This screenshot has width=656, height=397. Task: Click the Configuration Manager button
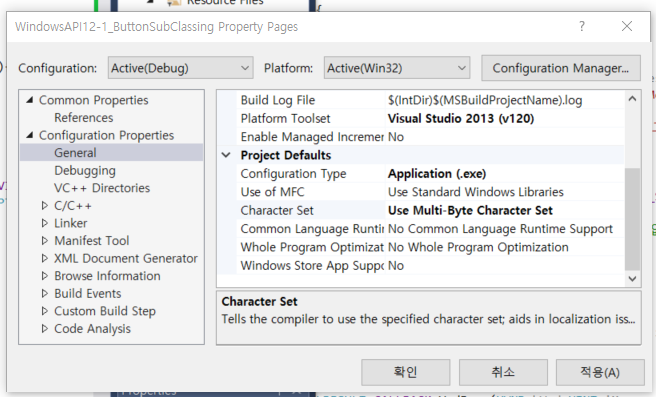[x=561, y=68]
